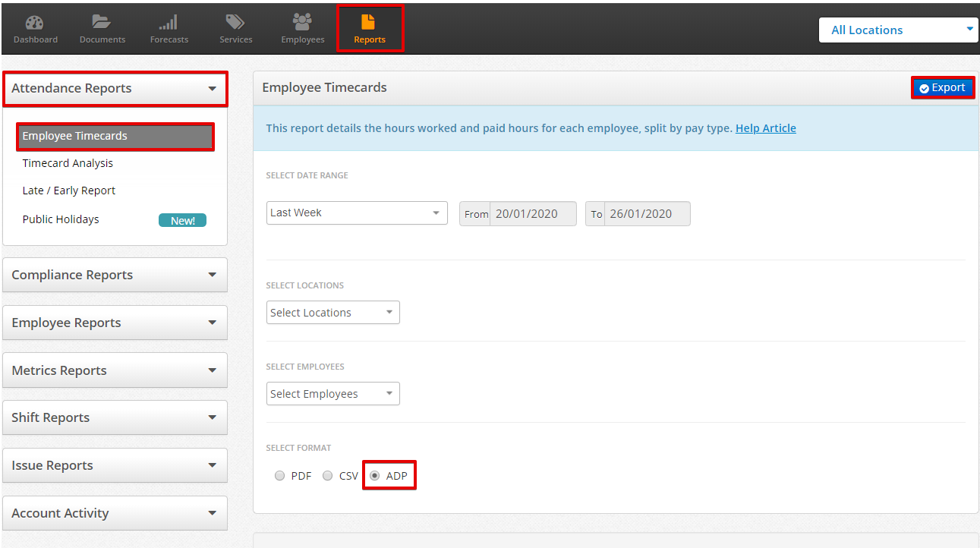Expand the Account Activity section
Screen dimensions: 980x548
click(x=115, y=513)
